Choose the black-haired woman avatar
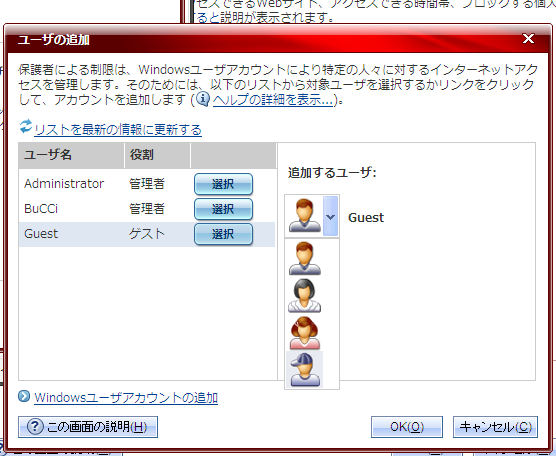The image size is (556, 456). coord(305,295)
